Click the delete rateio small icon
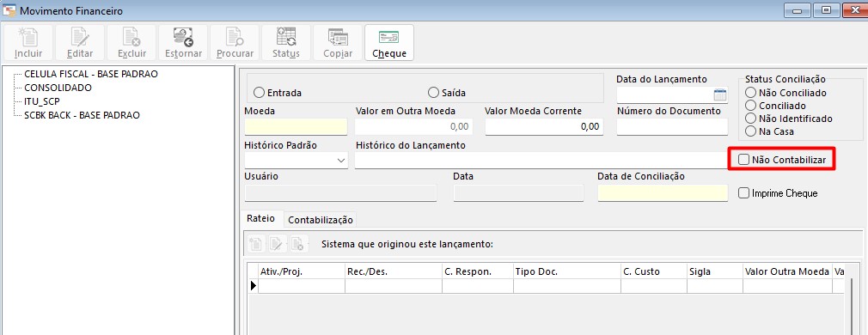The height and width of the screenshot is (335, 868). click(x=298, y=244)
